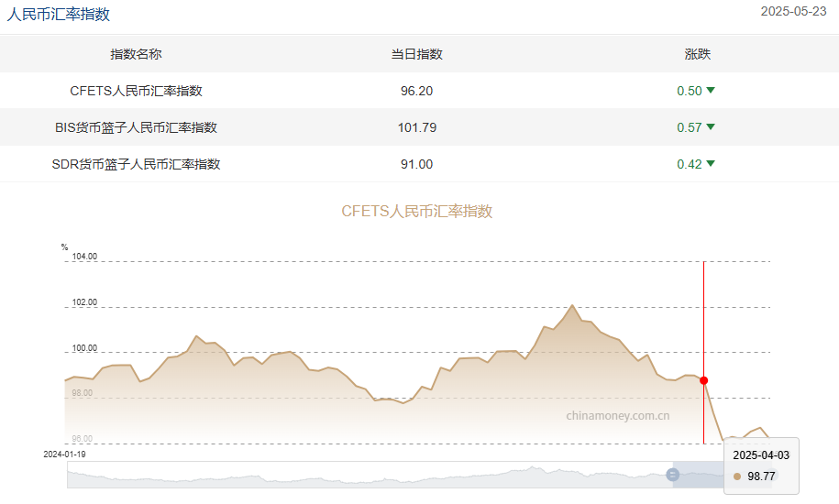This screenshot has width=839, height=504.
Task: Click the 2025-05-23 date label
Action: click(793, 12)
